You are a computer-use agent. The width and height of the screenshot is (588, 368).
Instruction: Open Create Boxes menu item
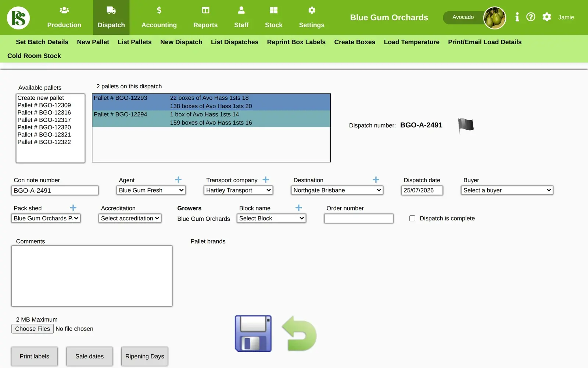355,42
